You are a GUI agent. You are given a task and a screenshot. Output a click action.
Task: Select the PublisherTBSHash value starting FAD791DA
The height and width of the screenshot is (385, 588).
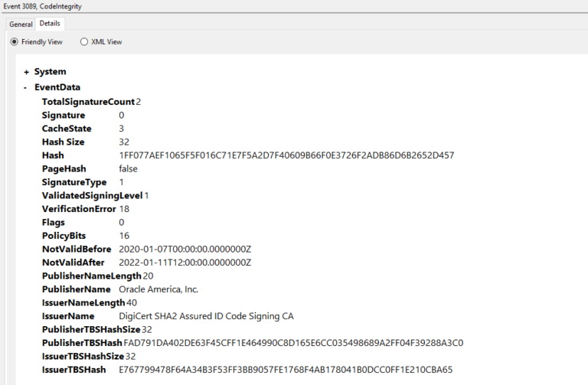point(293,343)
